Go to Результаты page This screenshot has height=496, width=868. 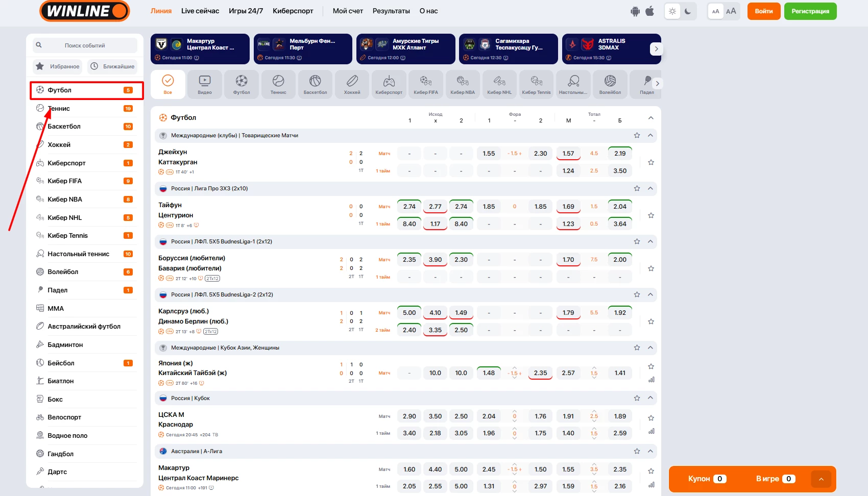point(391,11)
